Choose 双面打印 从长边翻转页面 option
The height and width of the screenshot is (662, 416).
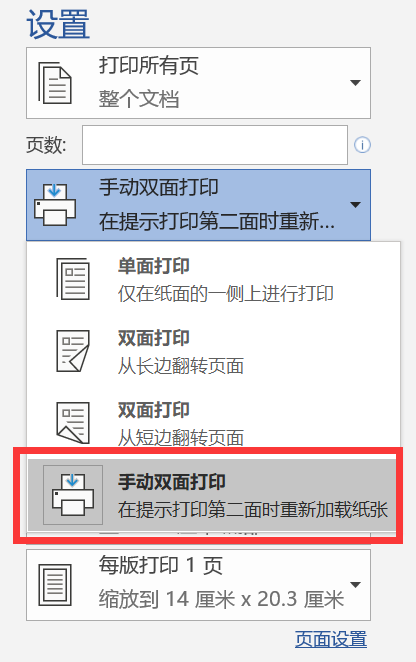coord(213,351)
